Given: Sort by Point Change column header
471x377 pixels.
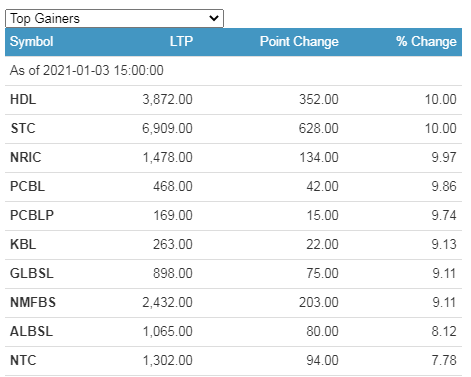Looking at the screenshot, I should click(x=299, y=42).
